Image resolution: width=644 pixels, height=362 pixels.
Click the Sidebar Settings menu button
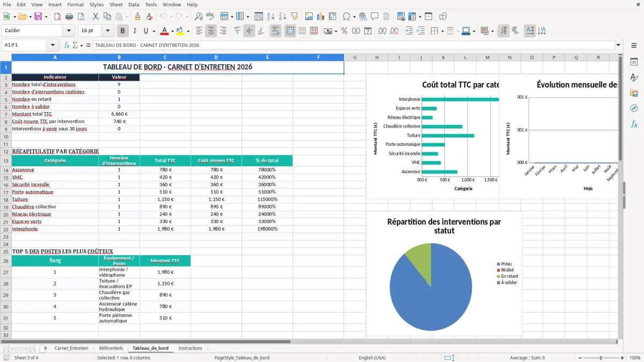tap(634, 46)
